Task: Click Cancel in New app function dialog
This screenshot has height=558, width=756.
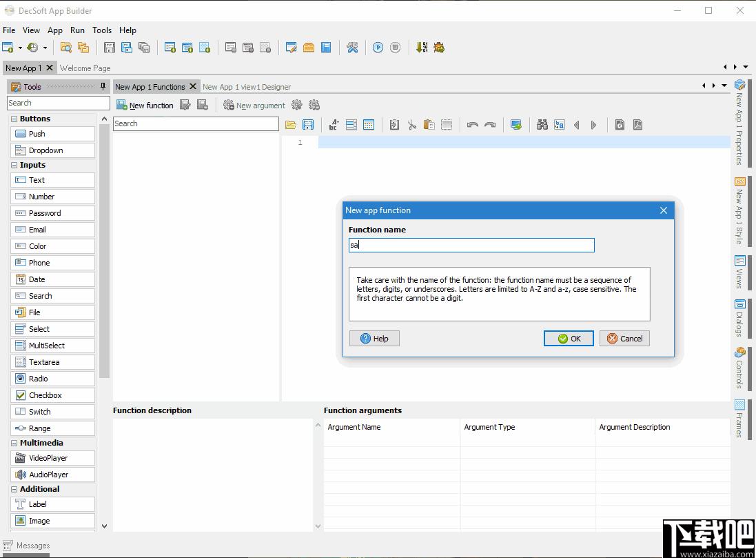Action: (625, 339)
